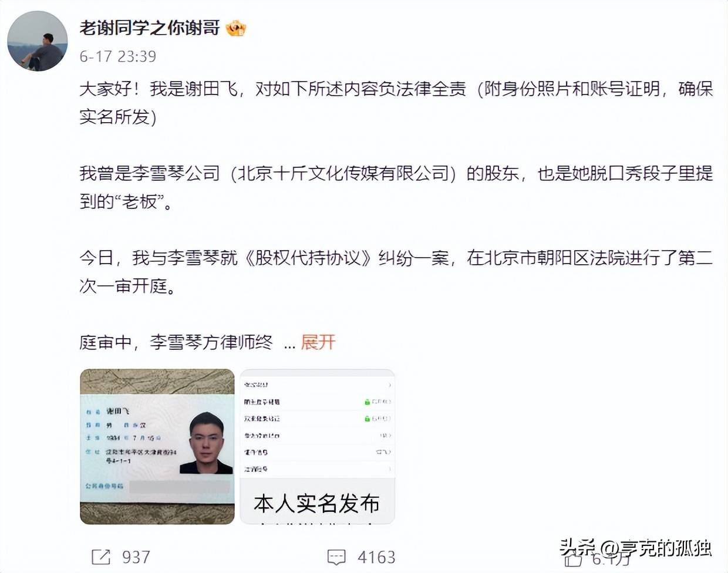Click the 本人实名发布 caption in the thumbnail
This screenshot has height=573, width=728.
tap(317, 504)
